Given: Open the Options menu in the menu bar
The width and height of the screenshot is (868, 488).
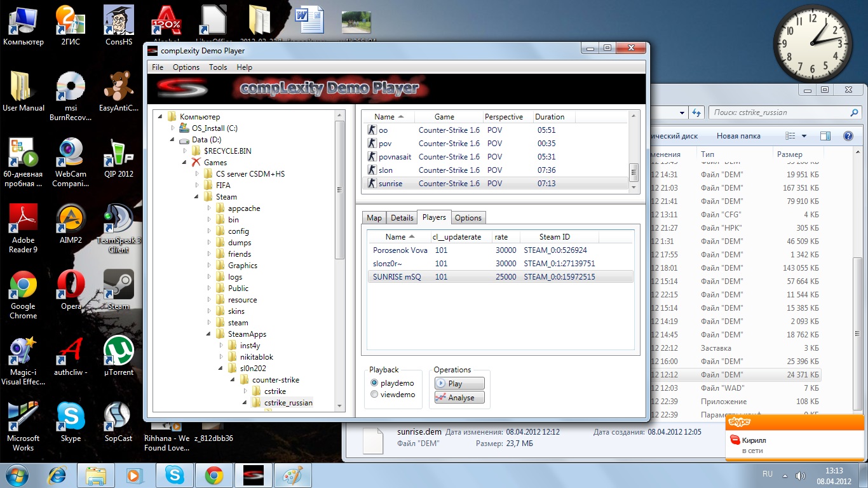Looking at the screenshot, I should pyautogui.click(x=186, y=67).
